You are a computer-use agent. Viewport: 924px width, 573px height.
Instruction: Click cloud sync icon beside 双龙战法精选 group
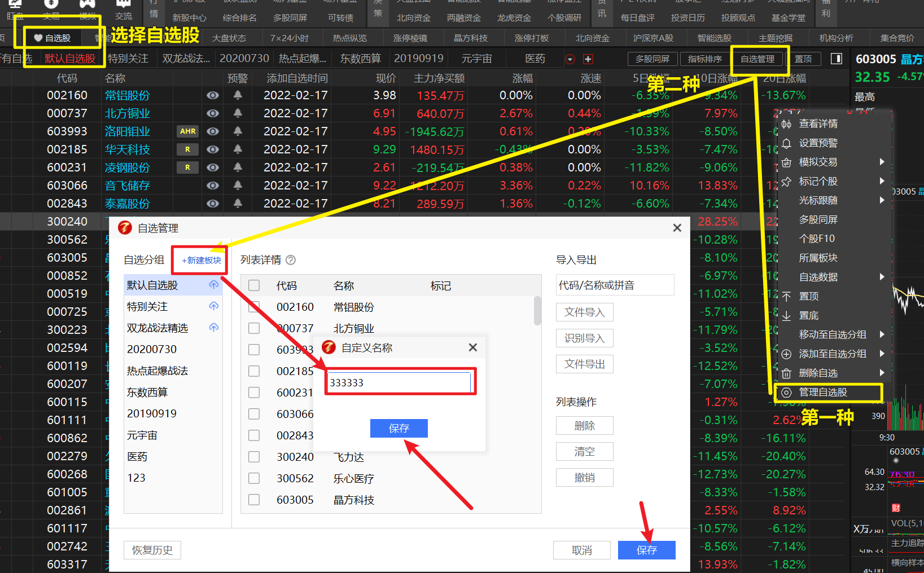pos(213,328)
